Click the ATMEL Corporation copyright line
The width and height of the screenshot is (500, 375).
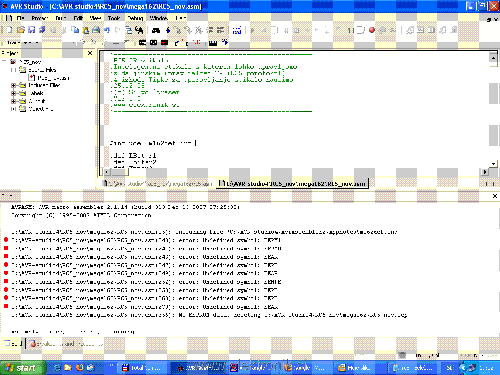coord(81,215)
